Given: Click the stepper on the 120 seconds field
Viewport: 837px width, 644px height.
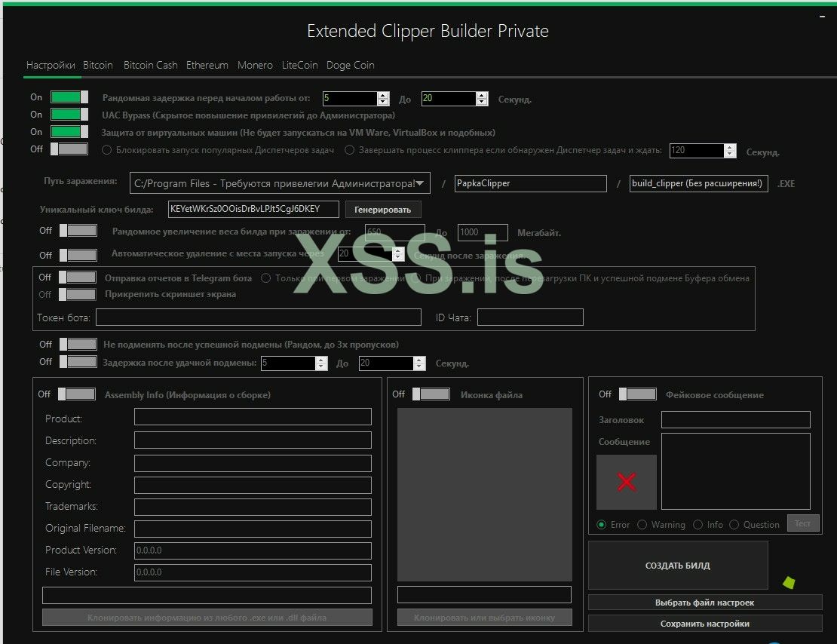Looking at the screenshot, I should 729,150.
